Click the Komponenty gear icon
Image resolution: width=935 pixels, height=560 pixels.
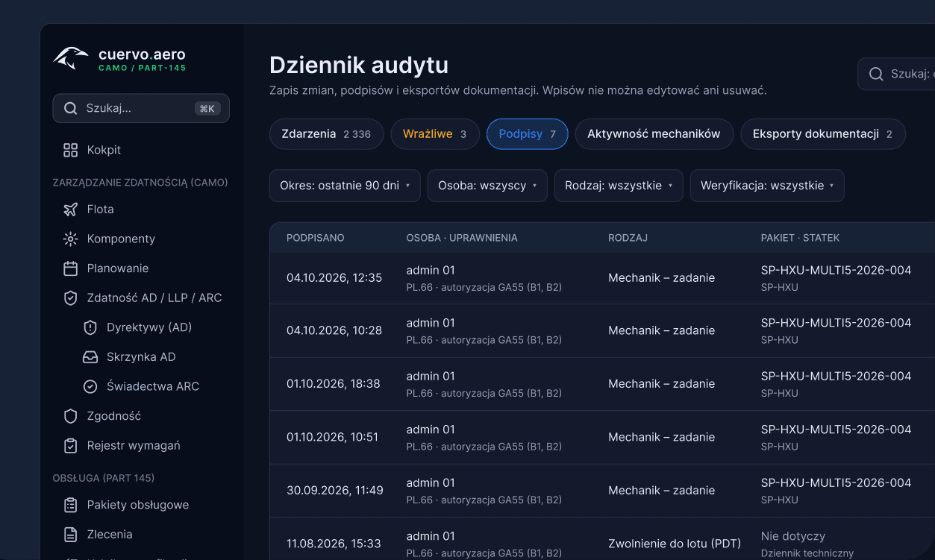click(x=70, y=239)
